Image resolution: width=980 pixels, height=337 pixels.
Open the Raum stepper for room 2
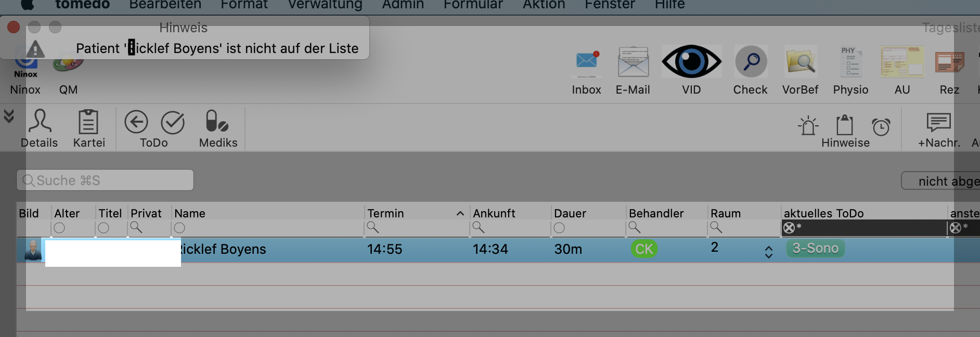coord(768,252)
